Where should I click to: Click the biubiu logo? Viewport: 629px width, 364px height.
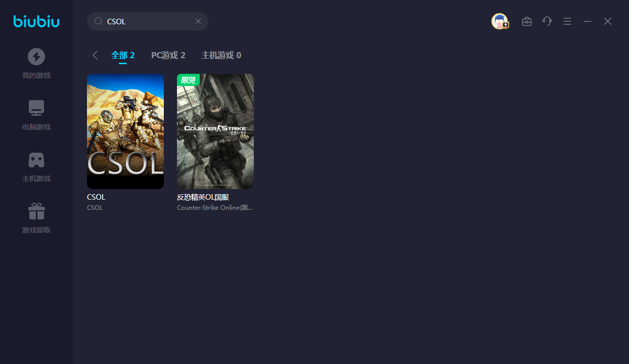36,21
